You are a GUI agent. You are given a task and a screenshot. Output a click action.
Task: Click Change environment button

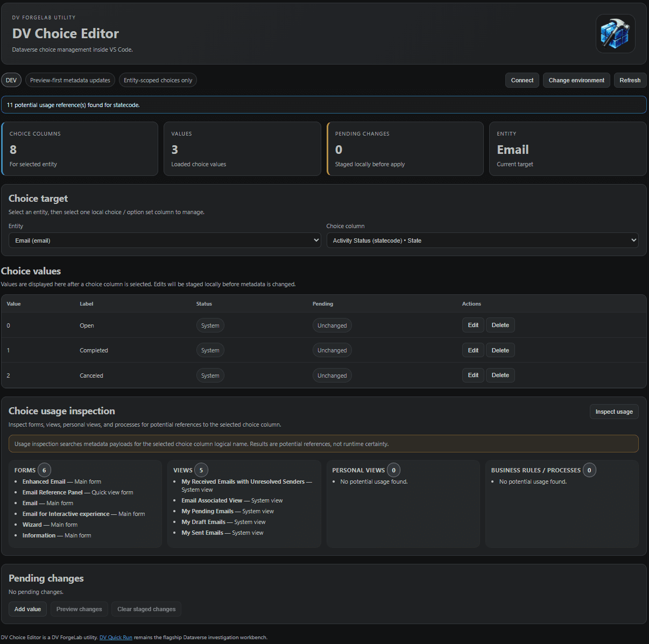point(576,80)
